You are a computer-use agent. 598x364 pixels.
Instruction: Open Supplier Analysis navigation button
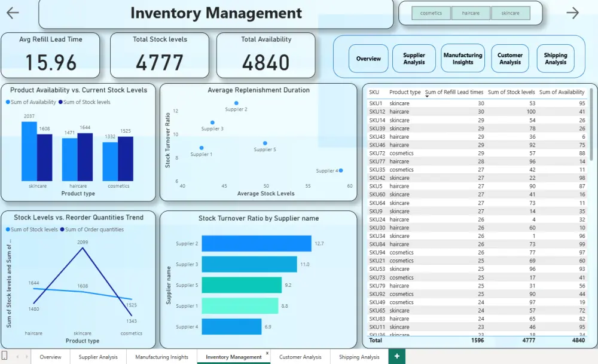click(414, 59)
